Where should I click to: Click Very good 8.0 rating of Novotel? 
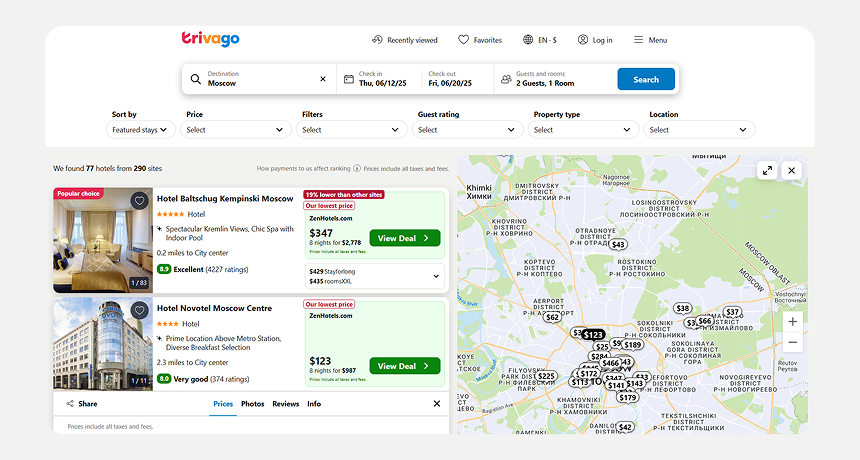tap(203, 379)
